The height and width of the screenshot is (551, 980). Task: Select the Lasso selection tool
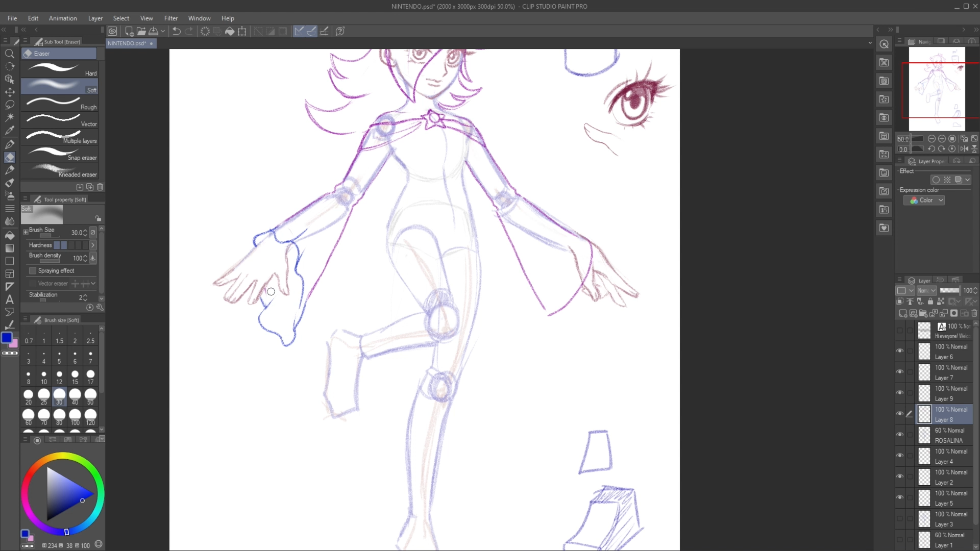pos(9,105)
